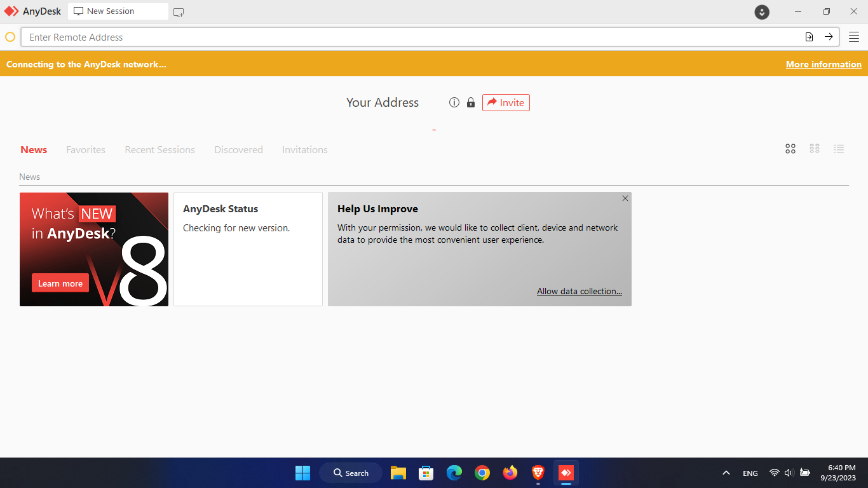The image size is (868, 488).
Task: Click the AnyDesk logo in title bar
Action: pyautogui.click(x=11, y=11)
